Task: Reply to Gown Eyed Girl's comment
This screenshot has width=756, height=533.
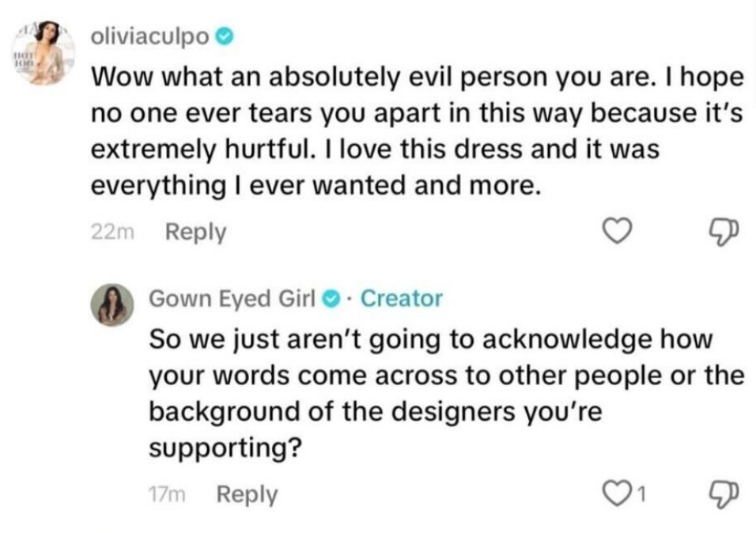Action: point(247,494)
